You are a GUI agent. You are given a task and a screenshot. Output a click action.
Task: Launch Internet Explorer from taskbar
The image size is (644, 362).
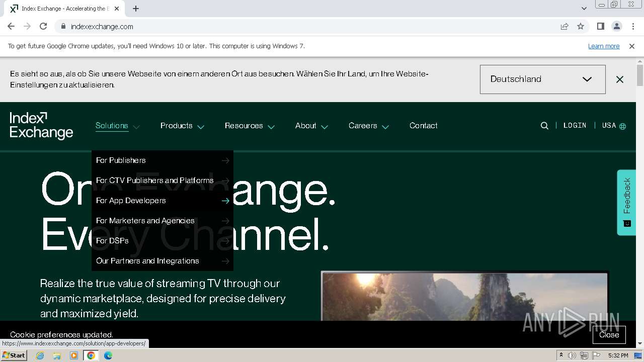coord(40,355)
